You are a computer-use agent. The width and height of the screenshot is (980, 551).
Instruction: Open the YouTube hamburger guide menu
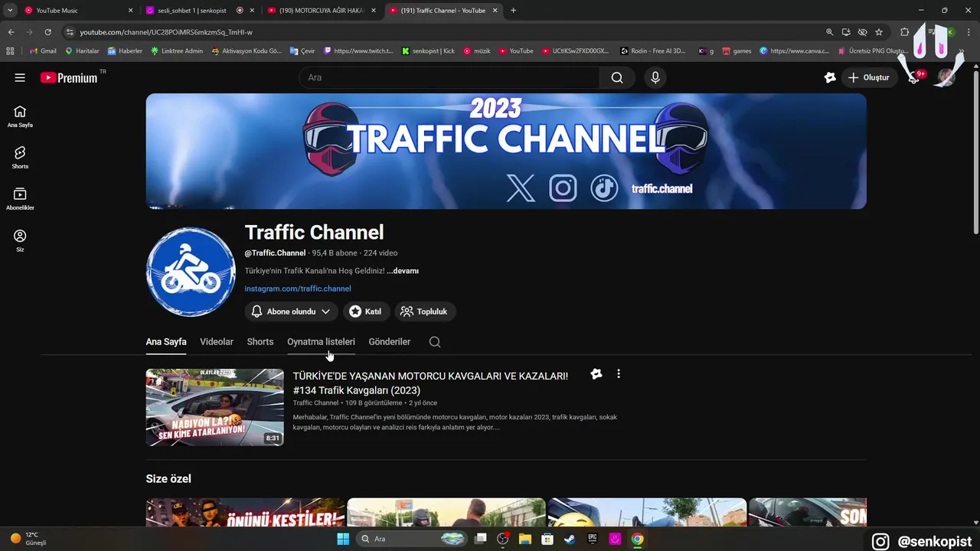(20, 77)
